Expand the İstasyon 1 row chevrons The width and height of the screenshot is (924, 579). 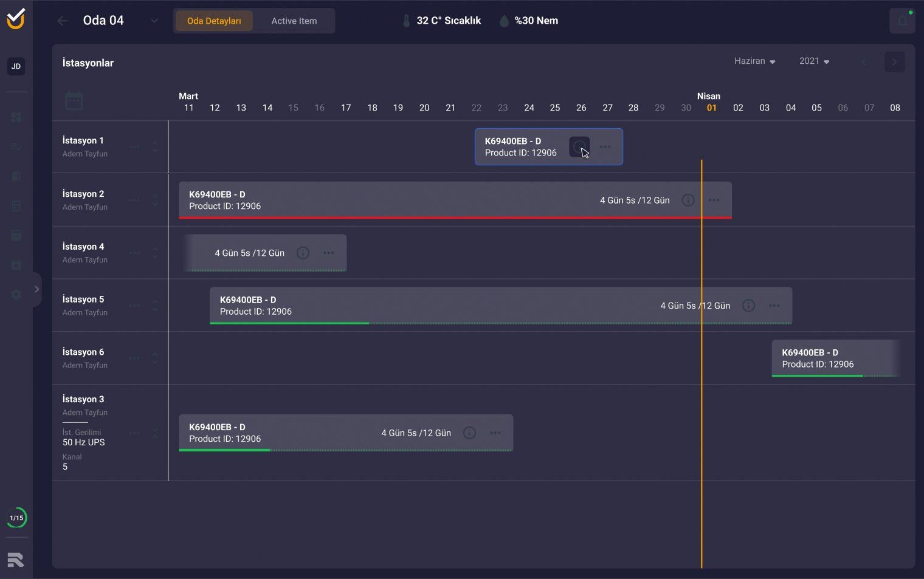[x=155, y=147]
